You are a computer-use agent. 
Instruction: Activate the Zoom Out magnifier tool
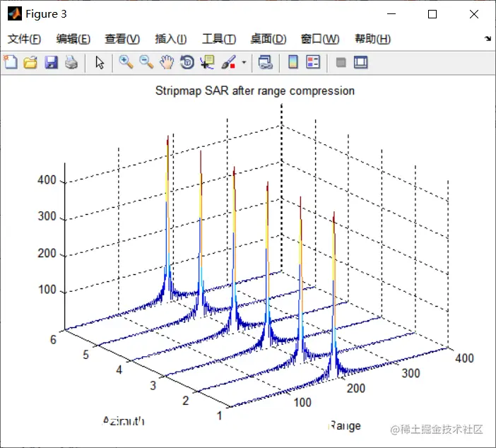tap(146, 62)
